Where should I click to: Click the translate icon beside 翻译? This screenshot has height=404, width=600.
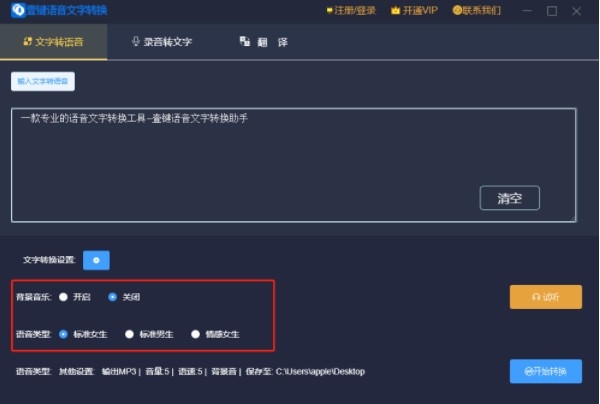245,41
